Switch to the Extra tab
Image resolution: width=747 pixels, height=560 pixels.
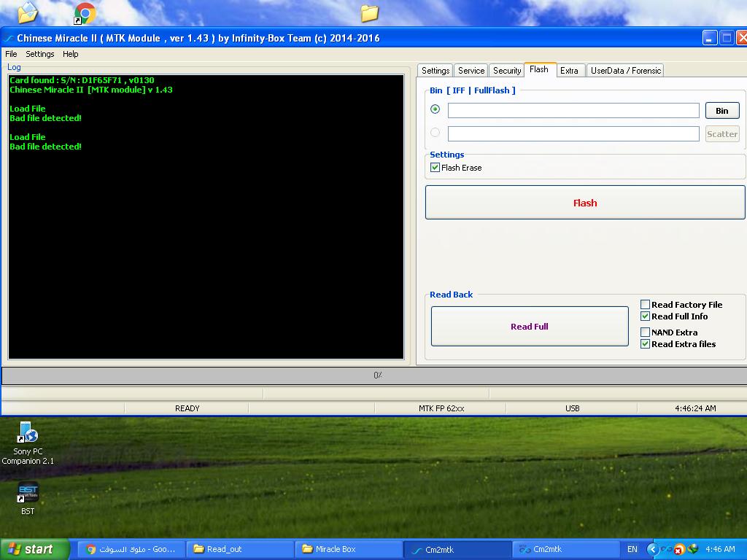point(569,71)
